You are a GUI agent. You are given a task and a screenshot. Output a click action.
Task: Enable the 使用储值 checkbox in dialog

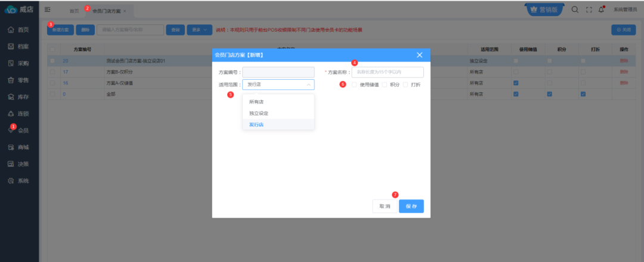pos(354,85)
